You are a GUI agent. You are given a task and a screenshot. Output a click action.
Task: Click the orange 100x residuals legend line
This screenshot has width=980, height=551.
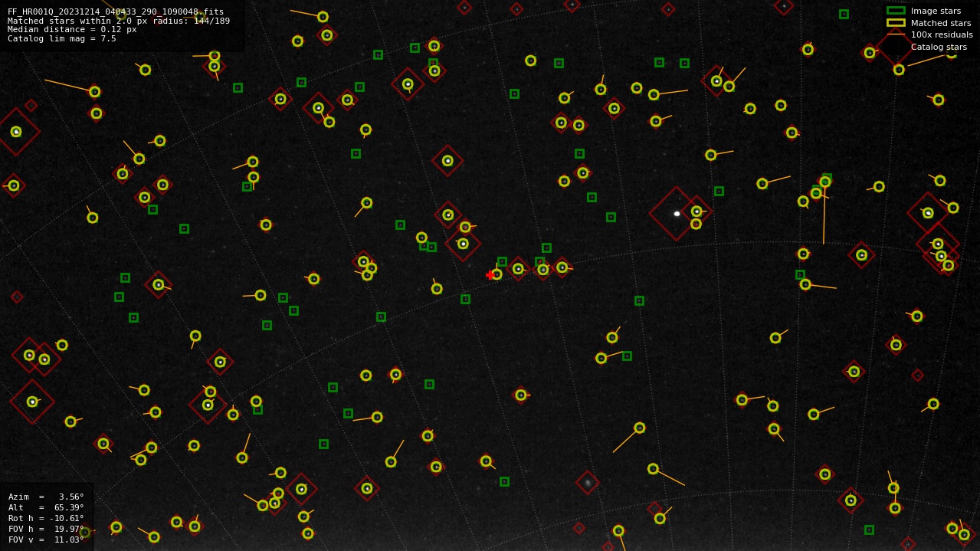pyautogui.click(x=896, y=34)
